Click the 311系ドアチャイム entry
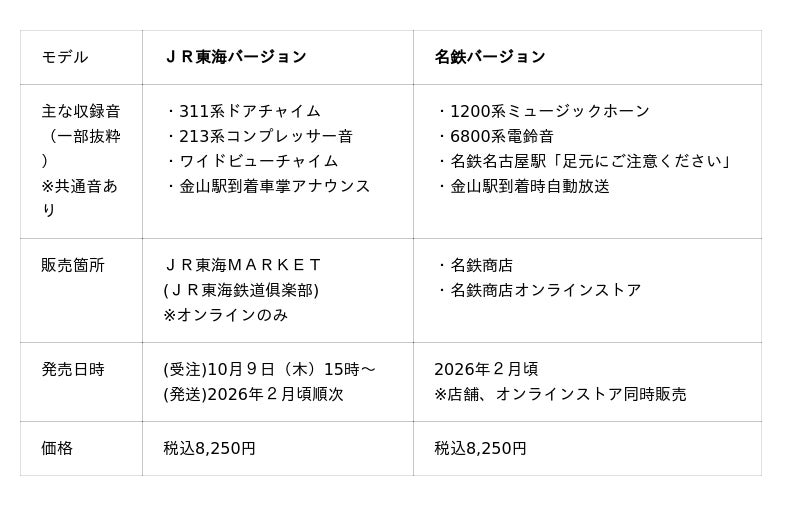This screenshot has width=800, height=506. pyautogui.click(x=243, y=111)
